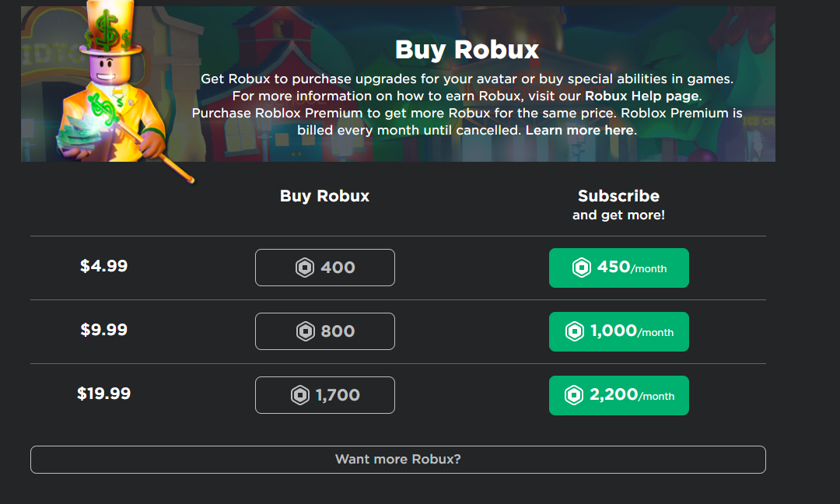
Task: Buy the 800 Robux package
Action: click(x=324, y=331)
